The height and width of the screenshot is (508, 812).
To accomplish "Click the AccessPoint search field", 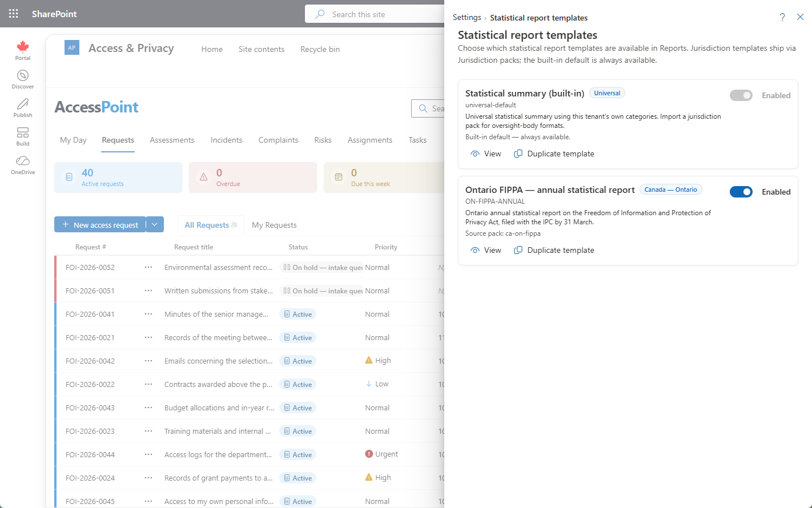I will 428,108.
